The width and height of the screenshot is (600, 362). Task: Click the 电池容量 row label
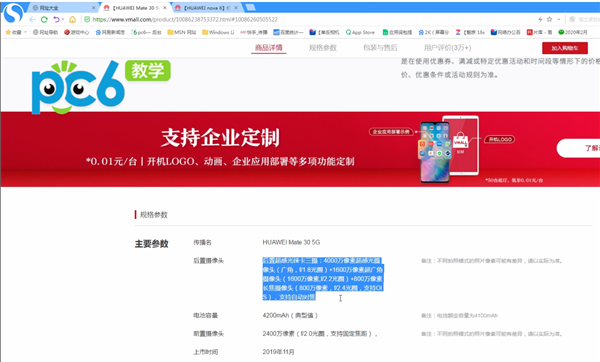[205, 315]
